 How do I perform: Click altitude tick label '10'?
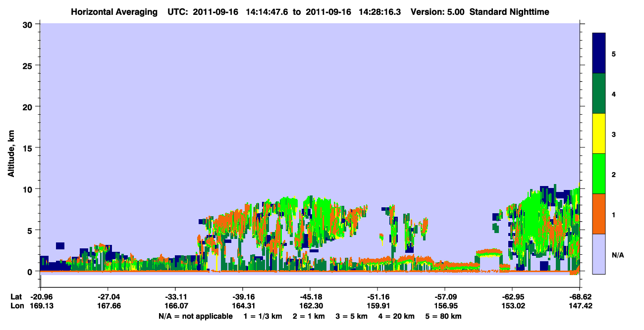pos(29,189)
